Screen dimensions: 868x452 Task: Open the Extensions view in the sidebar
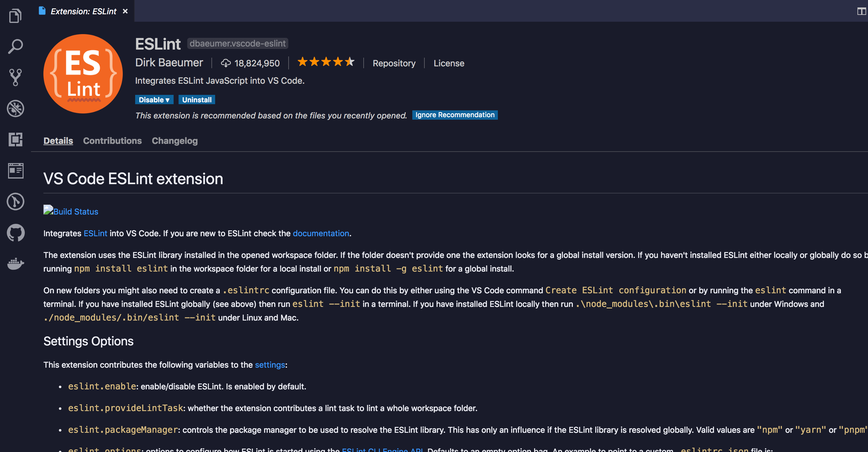(x=15, y=139)
